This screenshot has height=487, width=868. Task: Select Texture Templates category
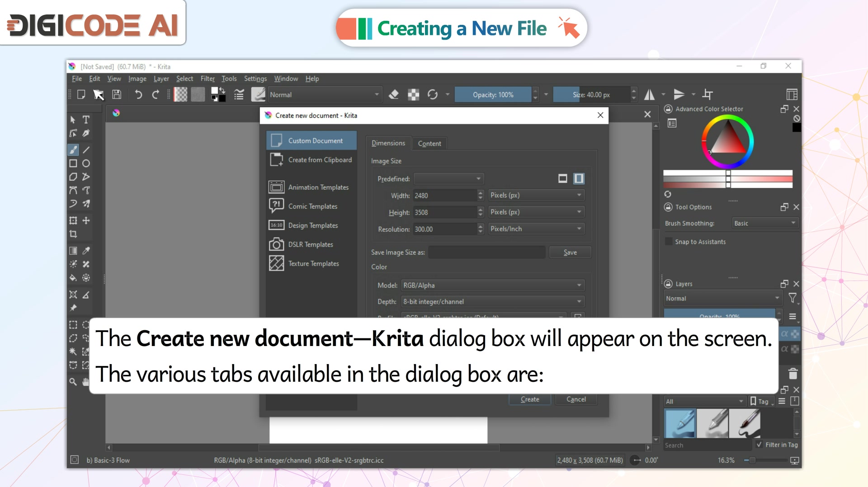[311, 263]
